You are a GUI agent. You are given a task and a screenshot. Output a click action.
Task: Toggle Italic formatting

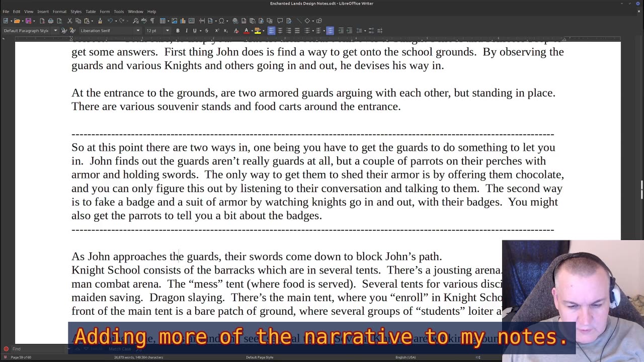click(186, 31)
